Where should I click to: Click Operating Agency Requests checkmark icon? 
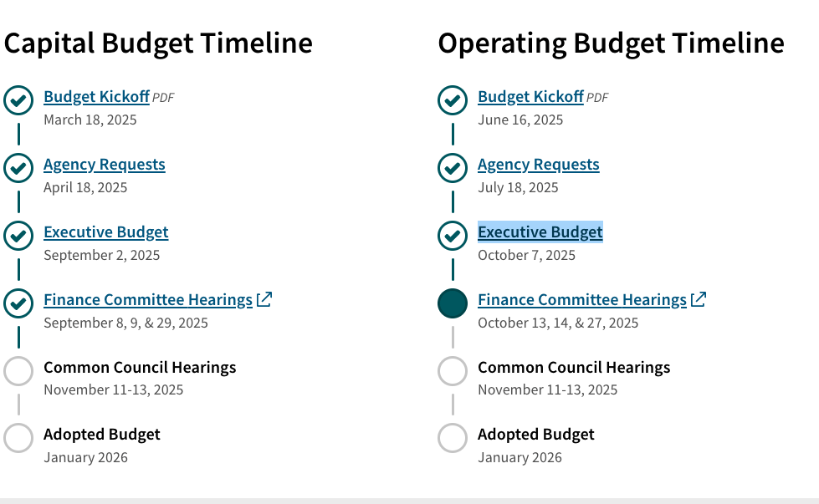pos(453,168)
